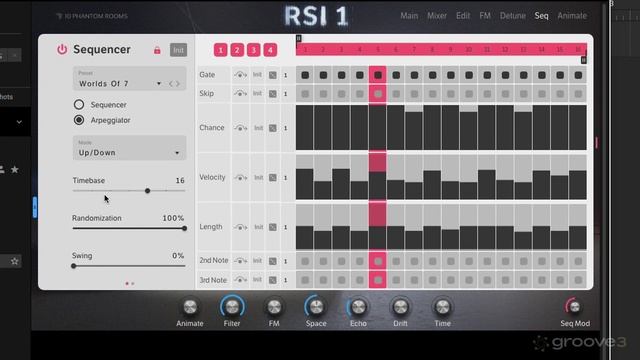Click the Skip row randomize dice icon

[x=273, y=94]
